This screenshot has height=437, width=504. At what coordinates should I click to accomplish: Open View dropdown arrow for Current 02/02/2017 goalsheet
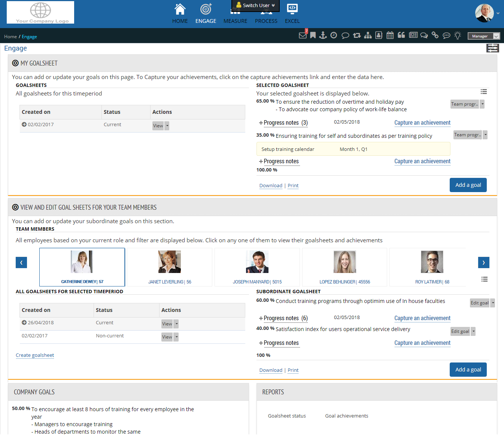pyautogui.click(x=167, y=126)
